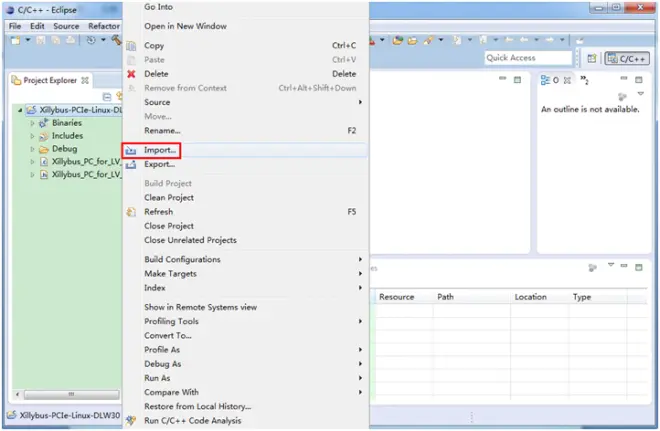The image size is (660, 431).
Task: Click the New wizard toolbar icon
Action: coord(16,40)
